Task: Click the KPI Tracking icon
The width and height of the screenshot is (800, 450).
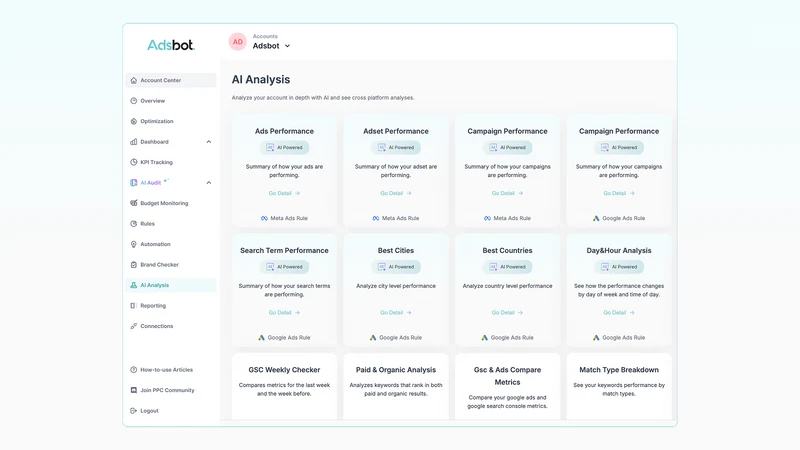Action: pyautogui.click(x=134, y=162)
